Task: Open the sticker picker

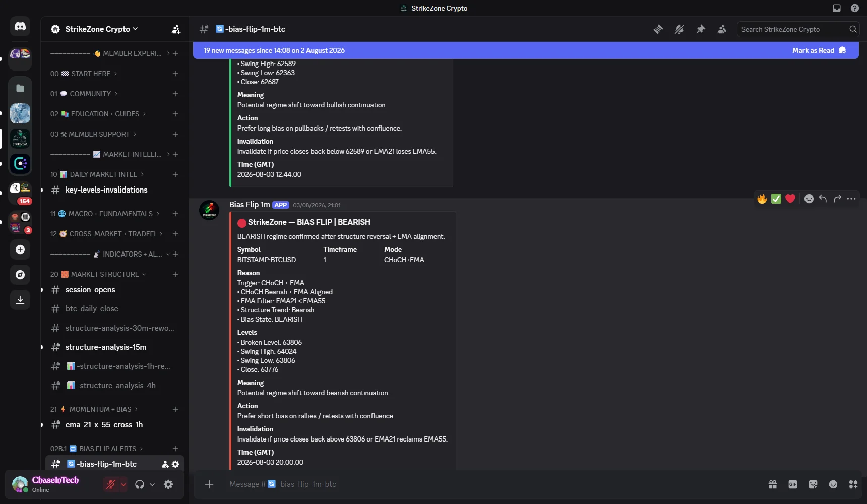Action: [813, 484]
